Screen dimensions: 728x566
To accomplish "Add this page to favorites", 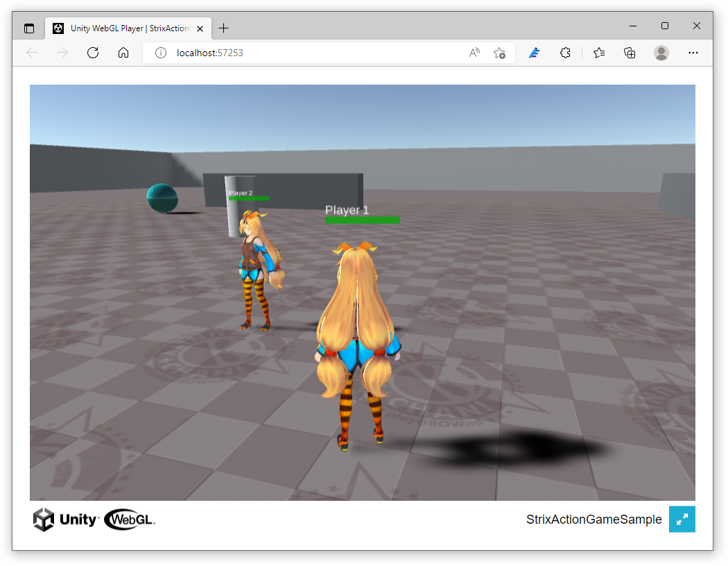I will click(500, 53).
